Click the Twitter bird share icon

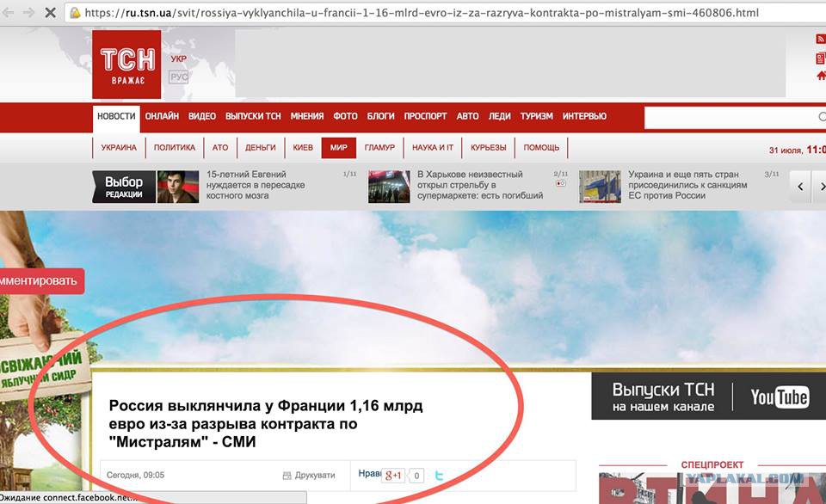click(x=439, y=475)
